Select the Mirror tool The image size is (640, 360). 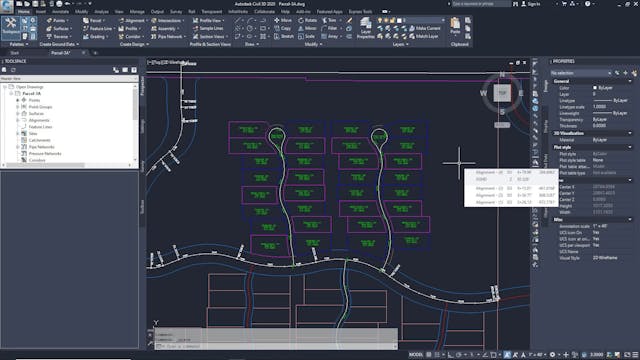(307, 29)
